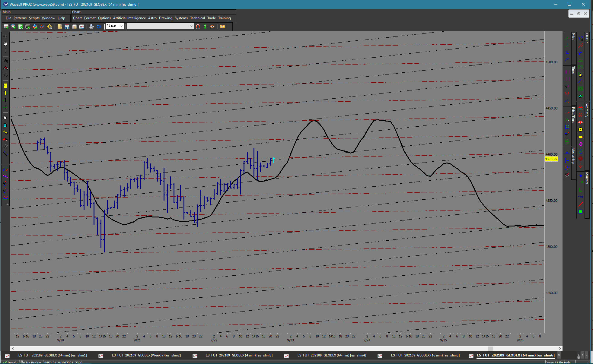
Task: Click the magenta spiral Geometry icon
Action: click(581, 144)
